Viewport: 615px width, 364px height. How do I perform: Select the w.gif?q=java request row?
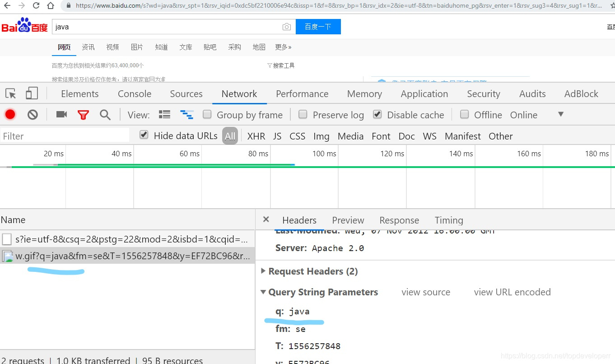click(x=127, y=257)
